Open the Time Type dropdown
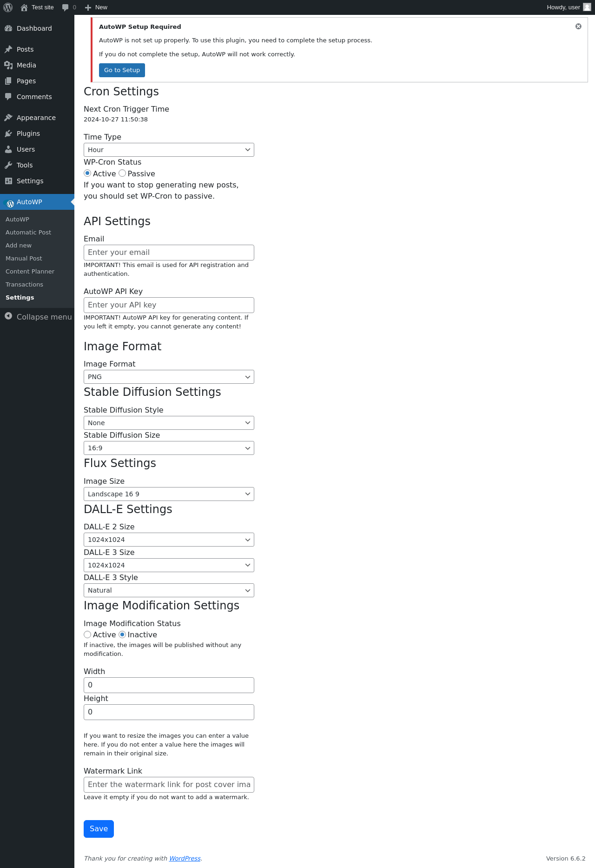This screenshot has width=595, height=868. pos(169,150)
